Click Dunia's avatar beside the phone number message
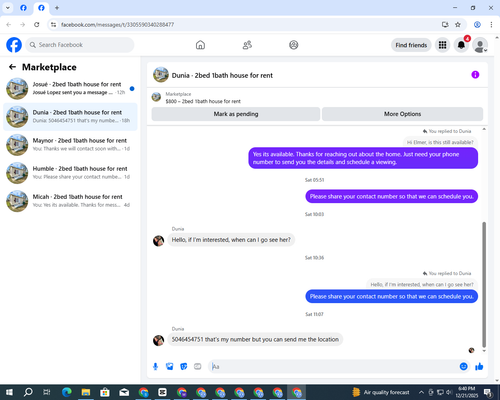This screenshot has height=400, width=500. click(158, 340)
